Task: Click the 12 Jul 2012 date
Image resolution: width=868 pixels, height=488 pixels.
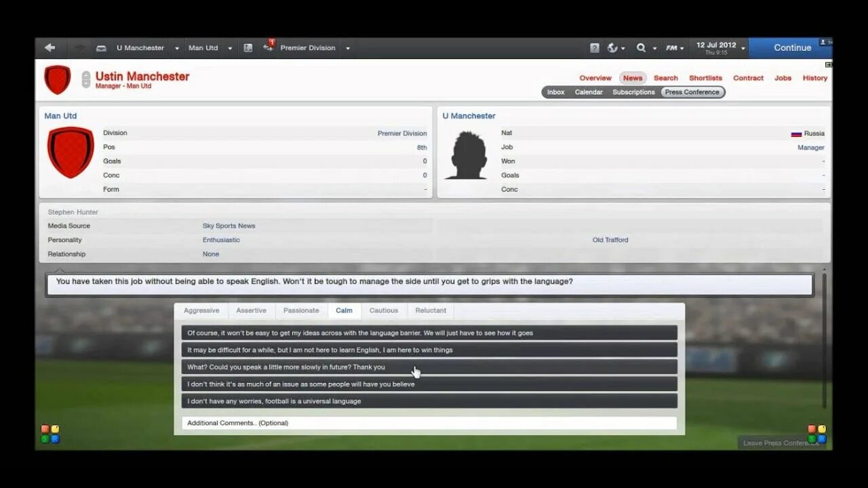Action: 716,45
